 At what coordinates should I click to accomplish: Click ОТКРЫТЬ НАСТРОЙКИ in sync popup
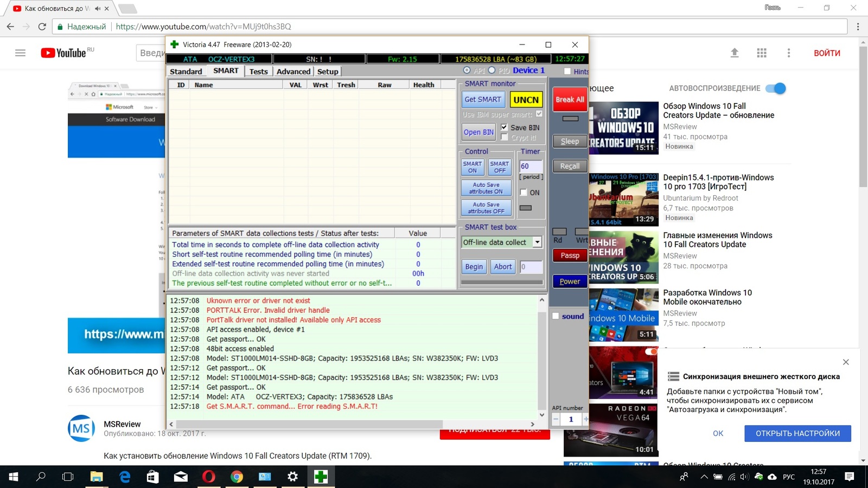click(x=797, y=433)
